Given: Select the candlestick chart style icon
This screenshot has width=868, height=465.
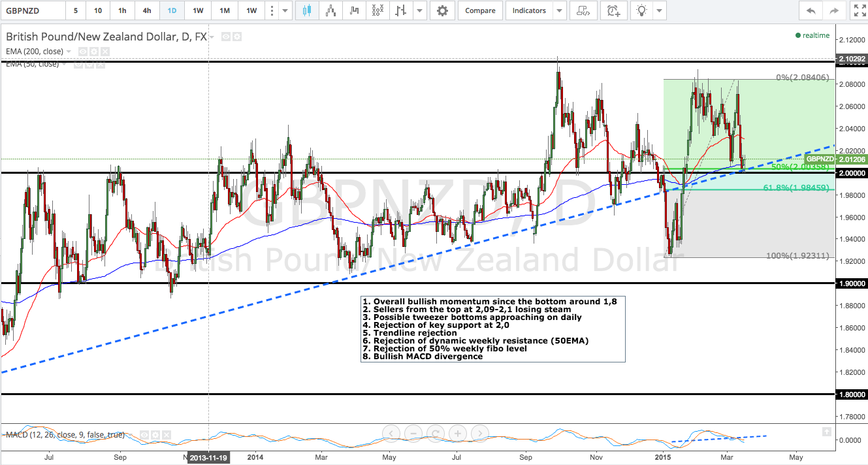Looking at the screenshot, I should [308, 10].
